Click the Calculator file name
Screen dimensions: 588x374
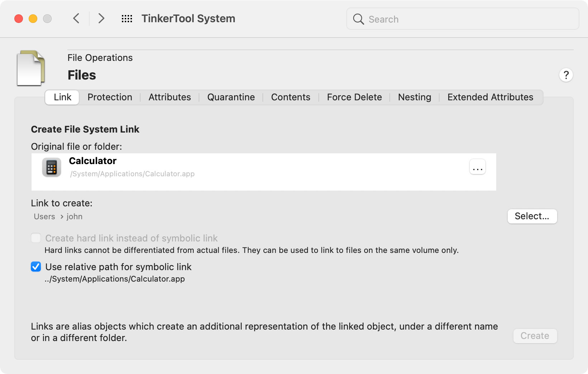(93, 161)
